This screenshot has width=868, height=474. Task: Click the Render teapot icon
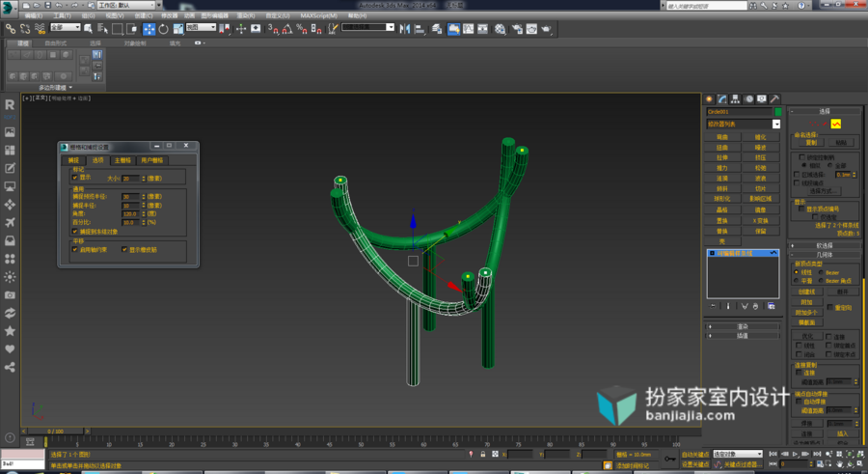click(x=547, y=29)
